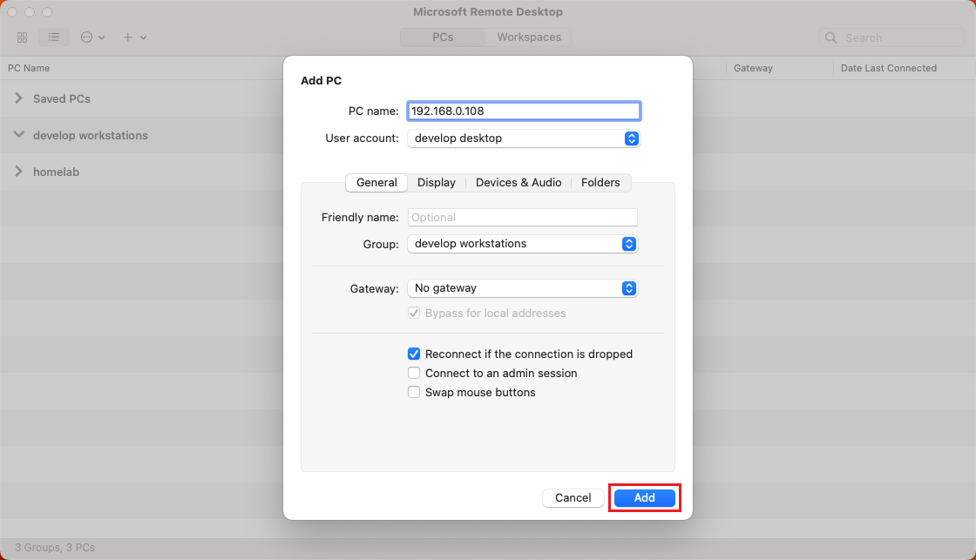Expand the Saved PCs group
Screen dimensions: 976x560
click(x=18, y=98)
